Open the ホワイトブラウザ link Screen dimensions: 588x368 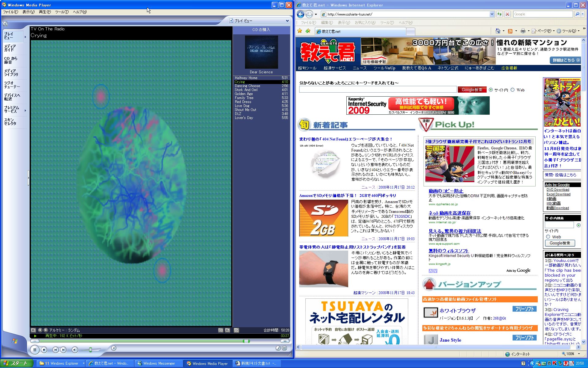(x=458, y=311)
